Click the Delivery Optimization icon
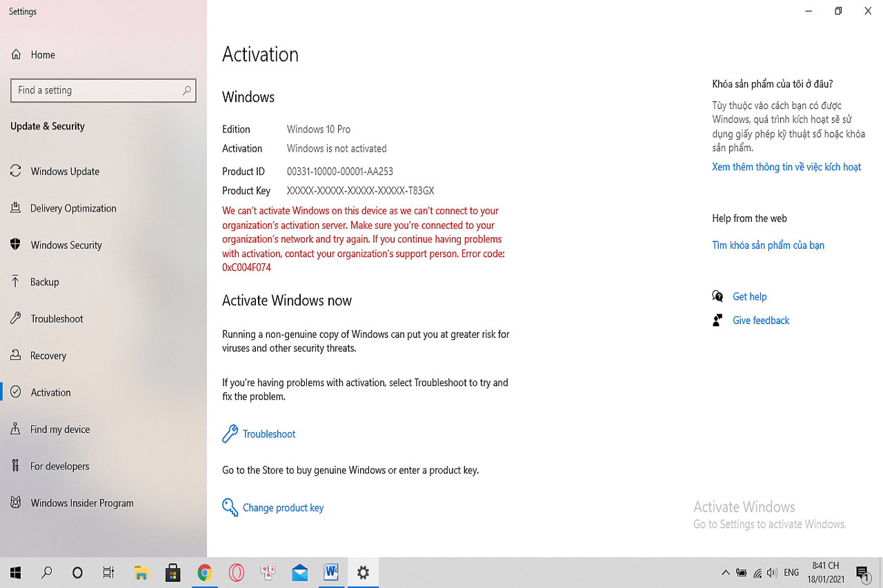 16,207
